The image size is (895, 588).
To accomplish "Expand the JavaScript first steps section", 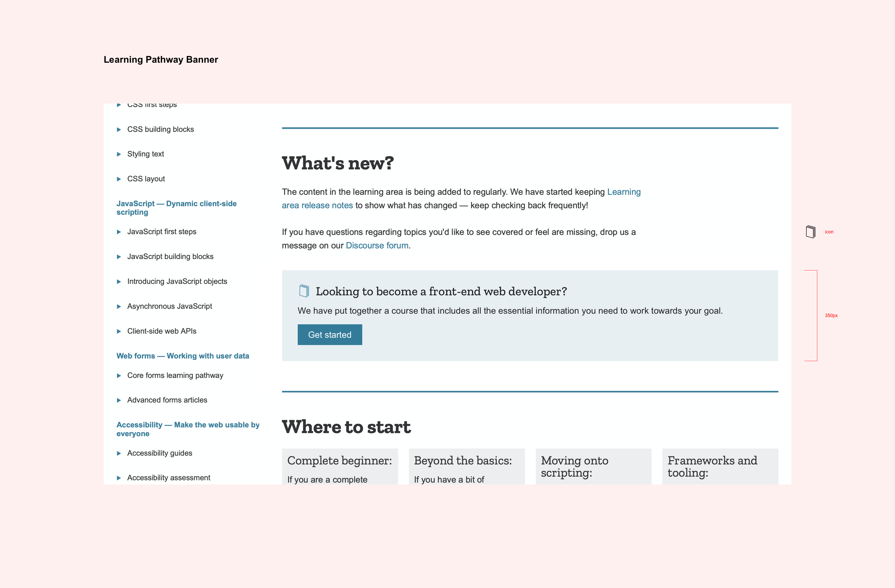I will tap(119, 232).
